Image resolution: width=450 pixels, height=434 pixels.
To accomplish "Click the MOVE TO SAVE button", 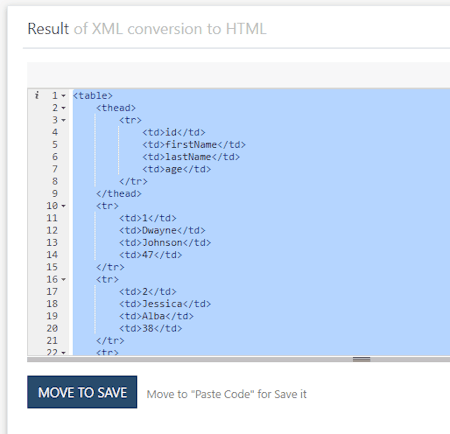I will click(x=82, y=392).
